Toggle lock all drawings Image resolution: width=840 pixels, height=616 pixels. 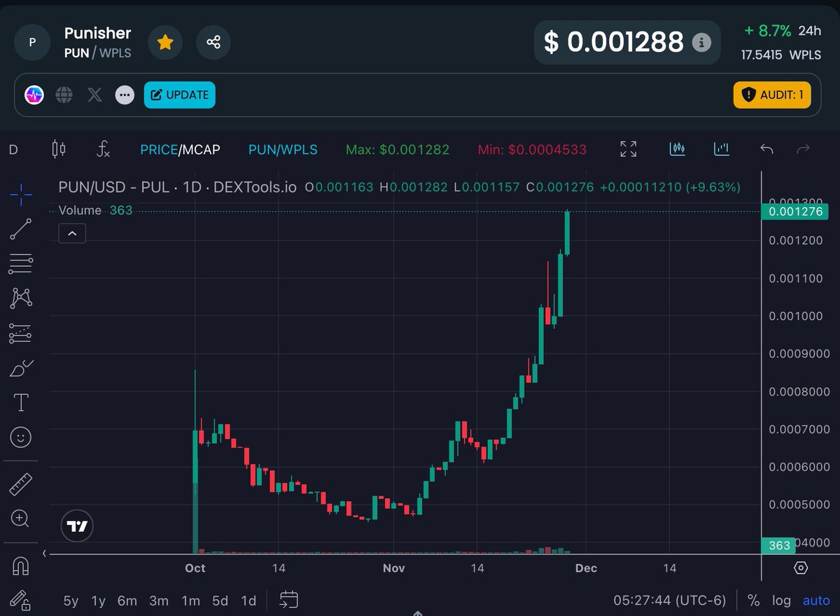20,600
